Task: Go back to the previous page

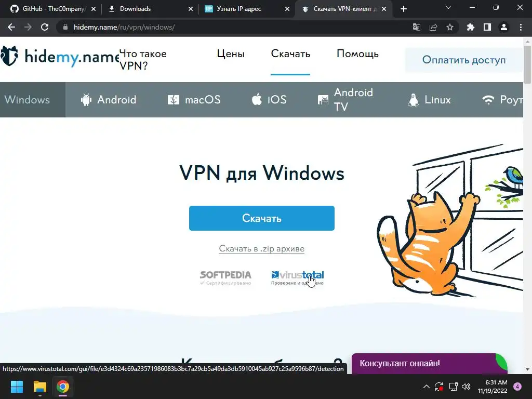Action: point(11,27)
